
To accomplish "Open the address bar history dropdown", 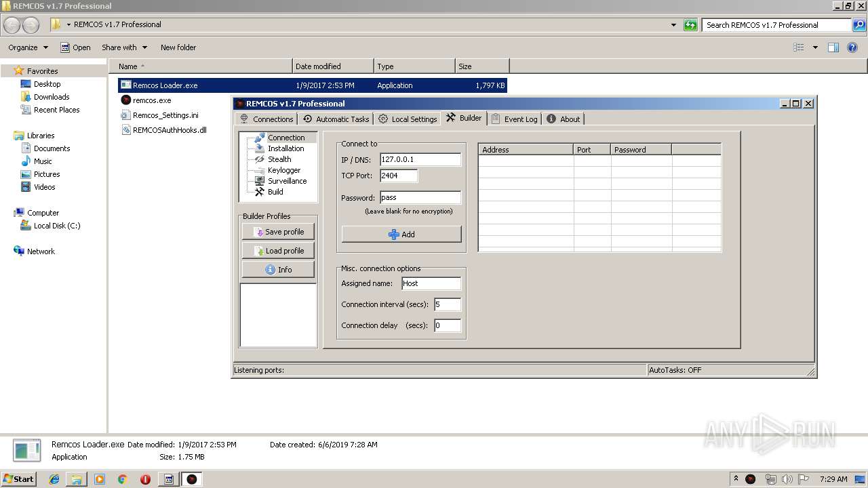I will tap(673, 25).
